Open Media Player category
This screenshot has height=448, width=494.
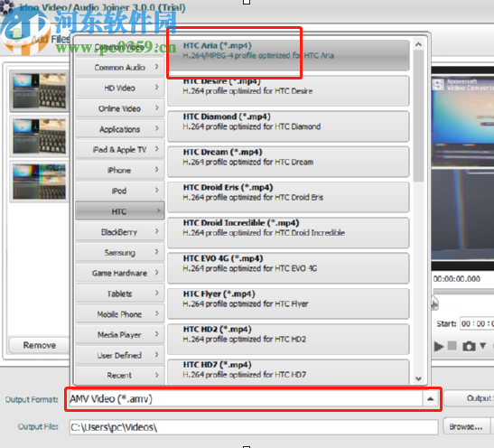(x=120, y=334)
